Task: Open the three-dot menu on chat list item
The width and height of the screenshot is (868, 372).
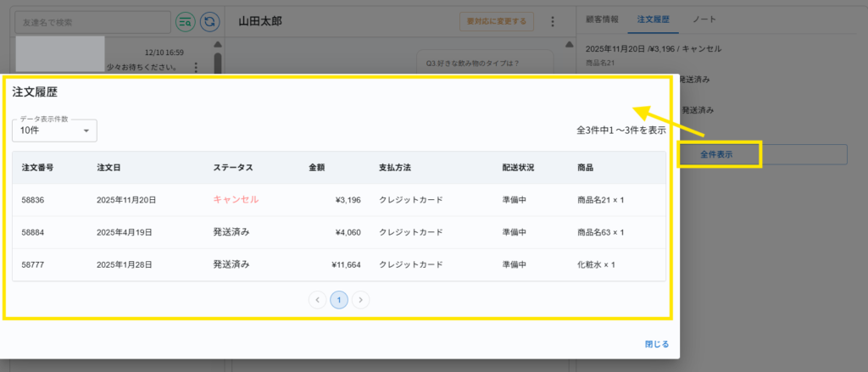Action: click(x=196, y=67)
